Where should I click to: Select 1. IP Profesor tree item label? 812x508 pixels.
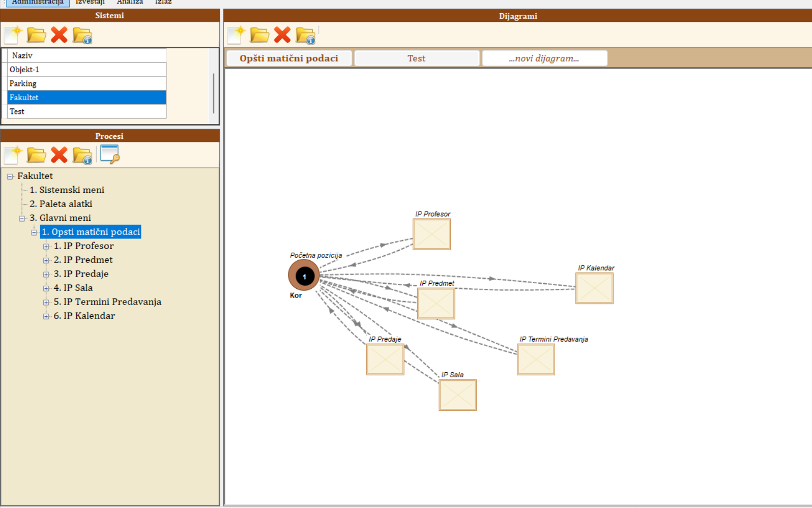point(83,246)
